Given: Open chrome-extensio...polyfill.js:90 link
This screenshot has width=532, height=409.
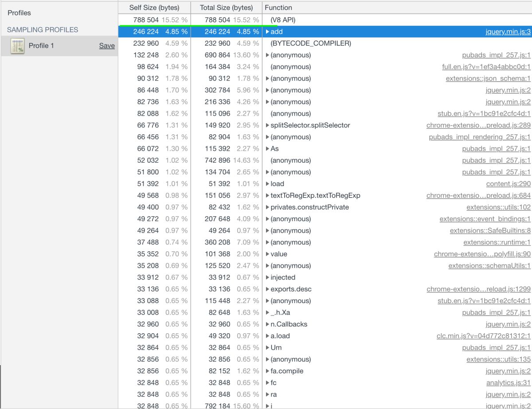Looking at the screenshot, I should coord(482,254).
